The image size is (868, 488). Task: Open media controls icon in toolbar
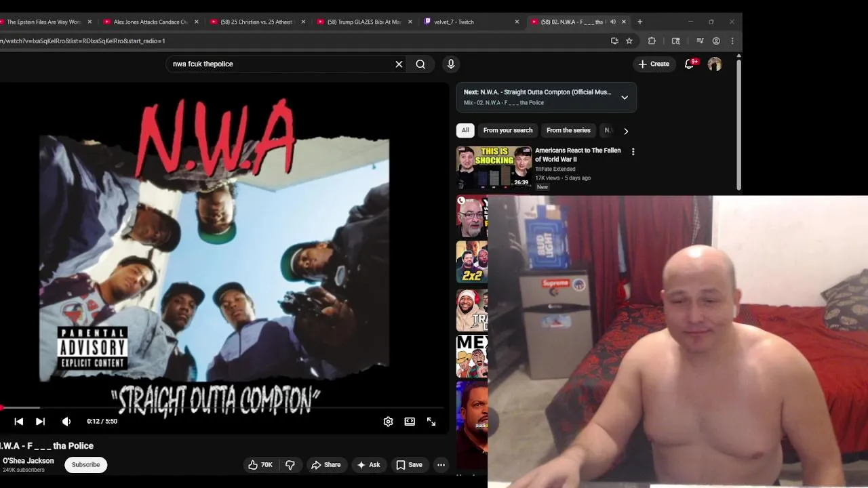coord(701,41)
